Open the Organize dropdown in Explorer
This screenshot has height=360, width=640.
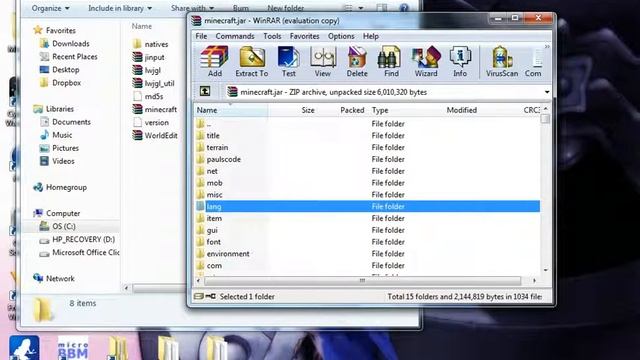51,8
